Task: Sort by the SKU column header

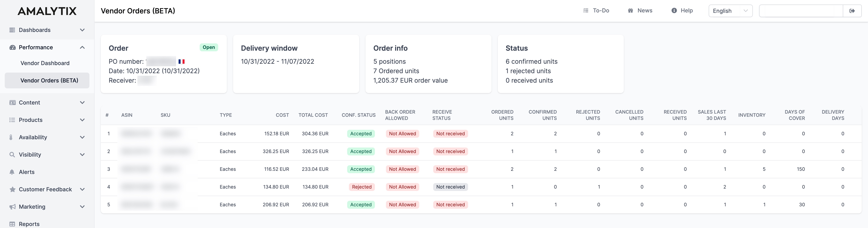Action: pyautogui.click(x=165, y=115)
